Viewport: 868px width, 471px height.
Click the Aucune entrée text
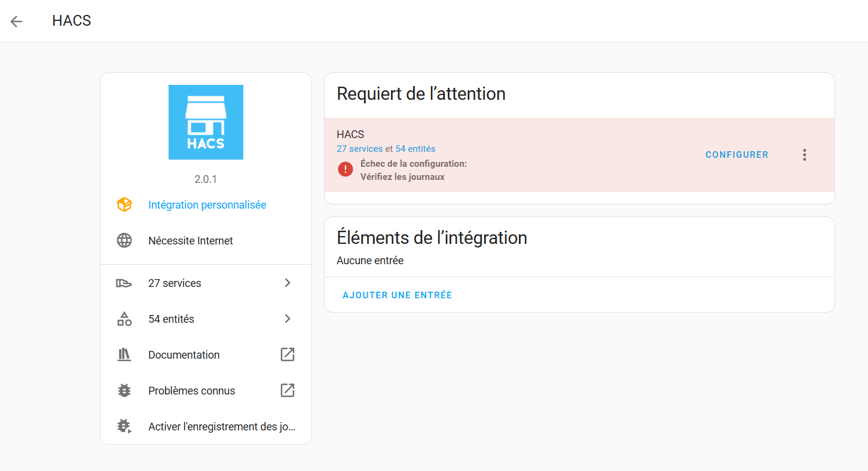370,261
